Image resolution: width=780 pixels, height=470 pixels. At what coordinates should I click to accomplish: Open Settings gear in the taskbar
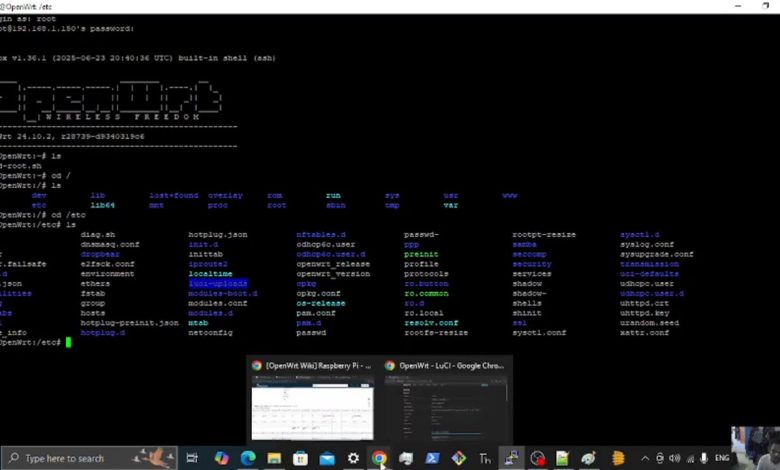pos(353,458)
